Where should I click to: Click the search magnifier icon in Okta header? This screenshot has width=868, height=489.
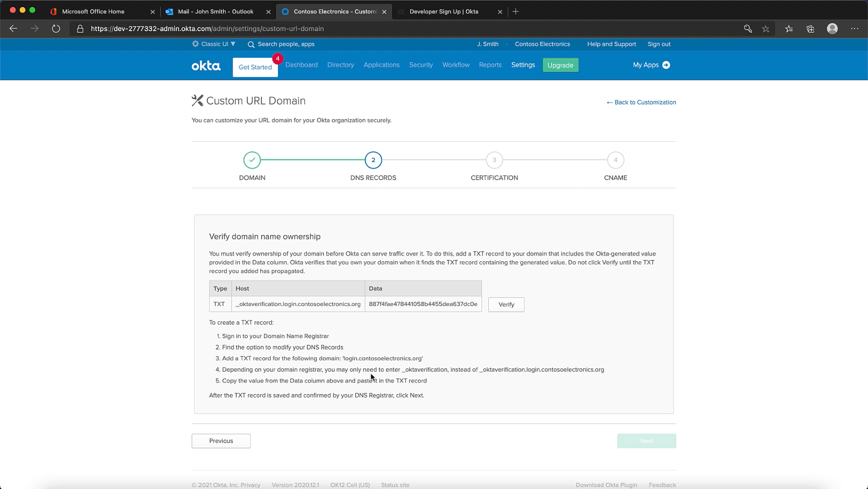251,44
